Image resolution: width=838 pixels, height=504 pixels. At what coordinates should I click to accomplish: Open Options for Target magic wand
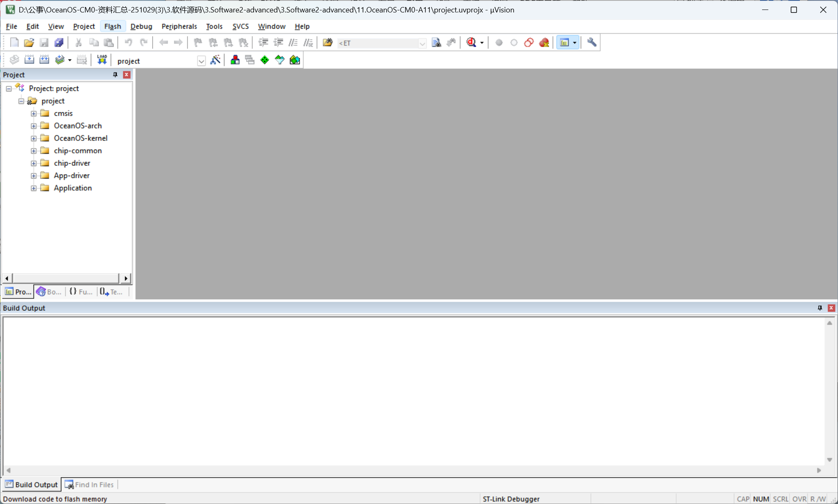(215, 60)
